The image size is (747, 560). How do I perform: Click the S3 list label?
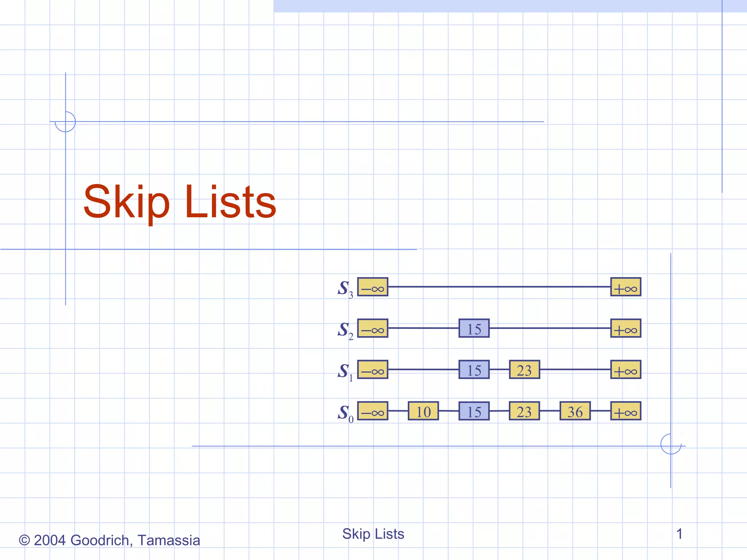345,289
